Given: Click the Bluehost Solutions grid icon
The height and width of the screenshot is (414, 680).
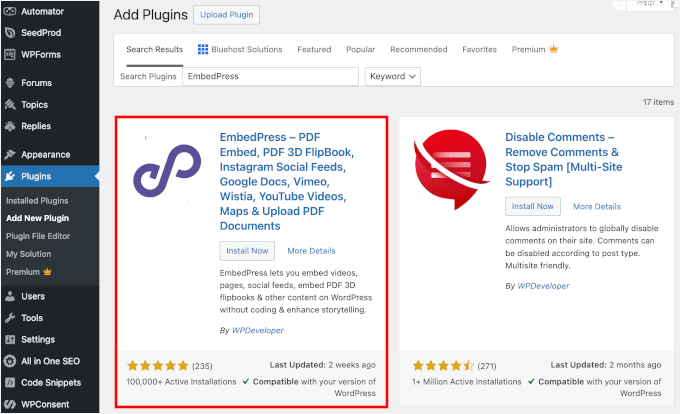Looking at the screenshot, I should pos(203,49).
